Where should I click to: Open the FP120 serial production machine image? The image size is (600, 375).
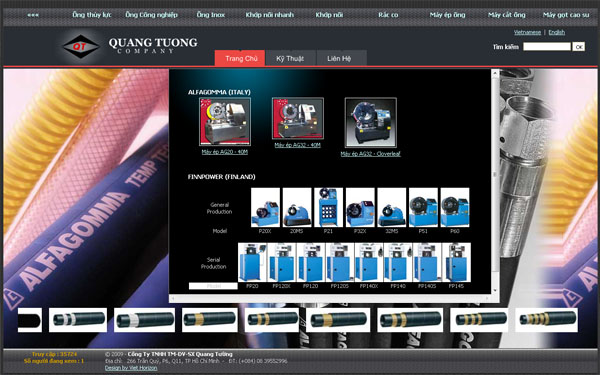(310, 262)
